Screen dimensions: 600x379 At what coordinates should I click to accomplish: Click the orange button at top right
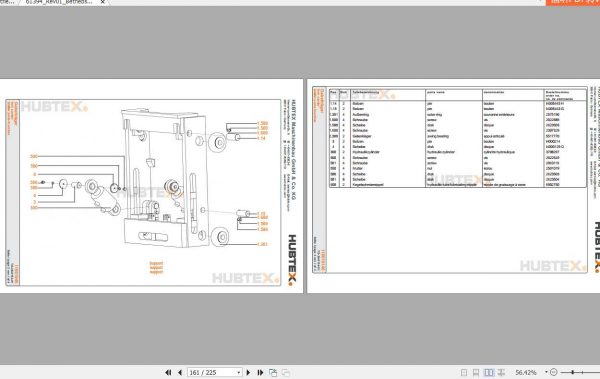pyautogui.click(x=573, y=2)
